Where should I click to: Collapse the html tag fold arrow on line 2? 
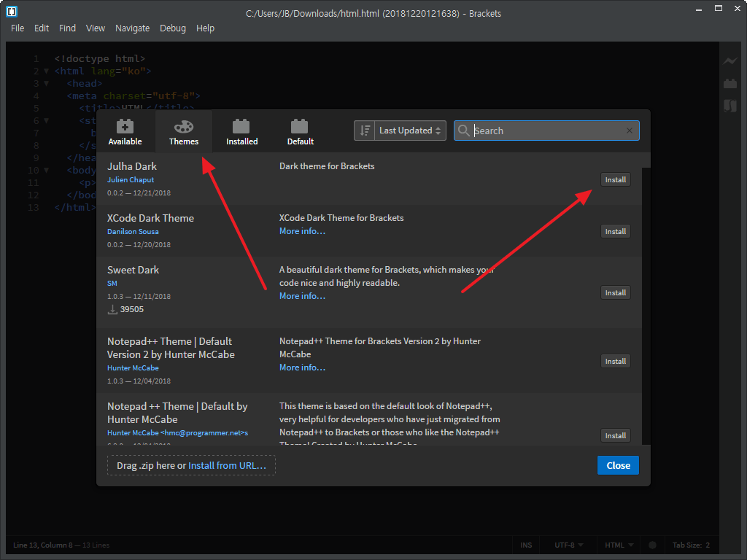[46, 71]
